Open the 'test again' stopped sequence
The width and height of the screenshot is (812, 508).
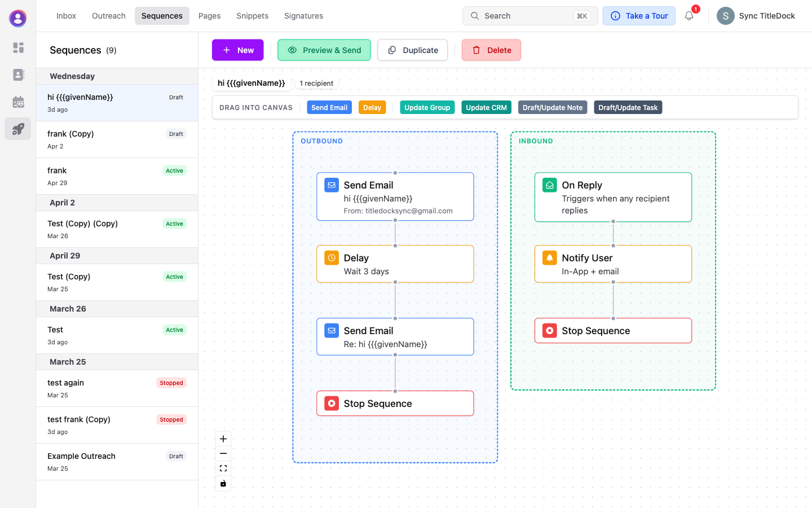click(x=117, y=388)
